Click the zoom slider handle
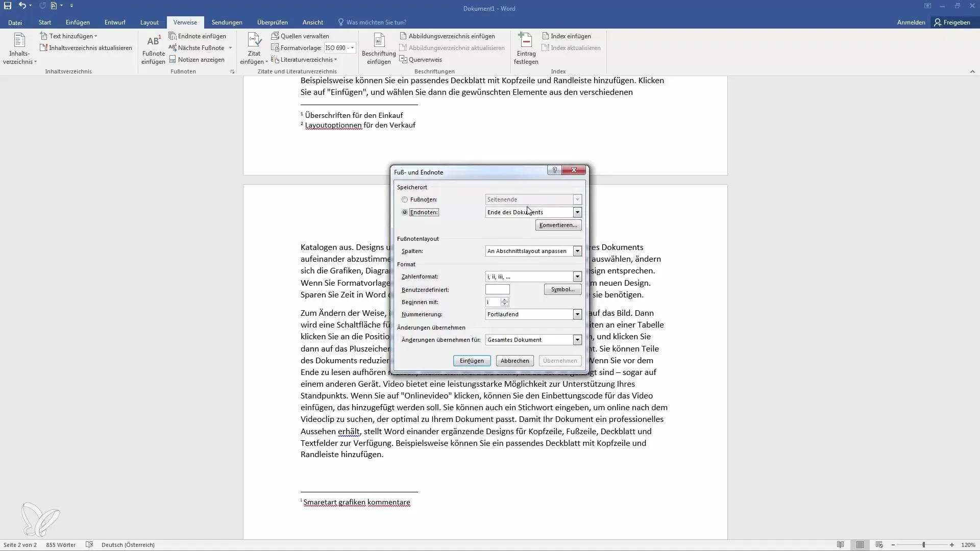The width and height of the screenshot is (980, 551). click(x=923, y=545)
